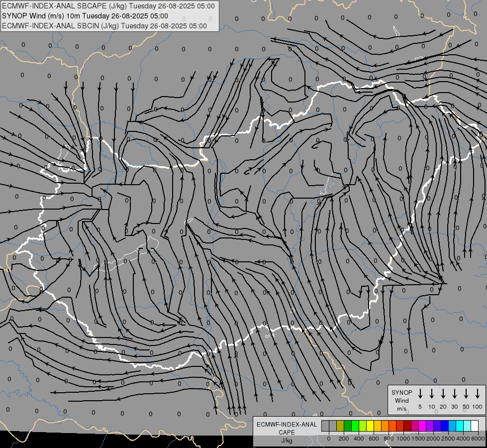The width and height of the screenshot is (487, 448).
Task: Click the 1000 tick label on CAPE scale
Action: click(403, 439)
